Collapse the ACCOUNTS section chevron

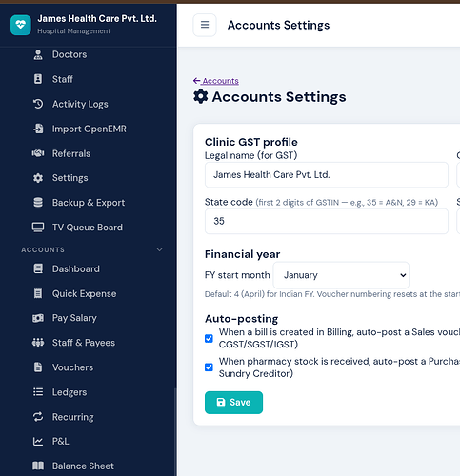pos(160,249)
